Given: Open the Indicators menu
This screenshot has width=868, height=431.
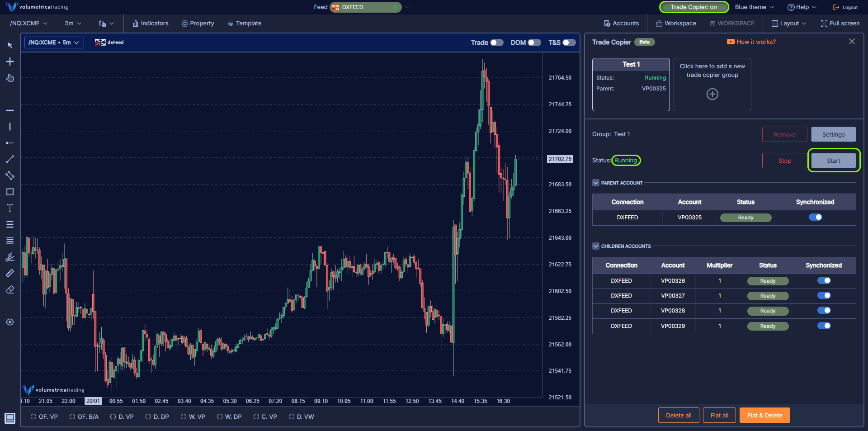Looking at the screenshot, I should (x=151, y=24).
